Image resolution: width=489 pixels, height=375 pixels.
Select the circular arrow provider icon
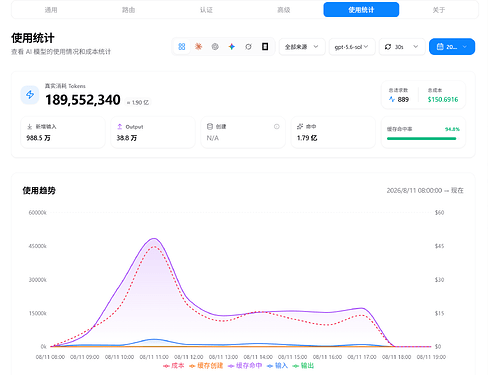coord(248,47)
